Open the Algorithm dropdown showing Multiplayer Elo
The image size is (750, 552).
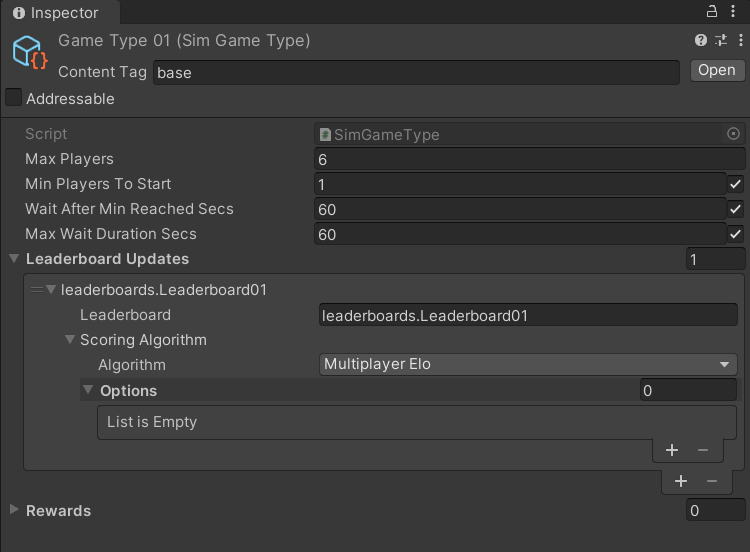(x=528, y=365)
